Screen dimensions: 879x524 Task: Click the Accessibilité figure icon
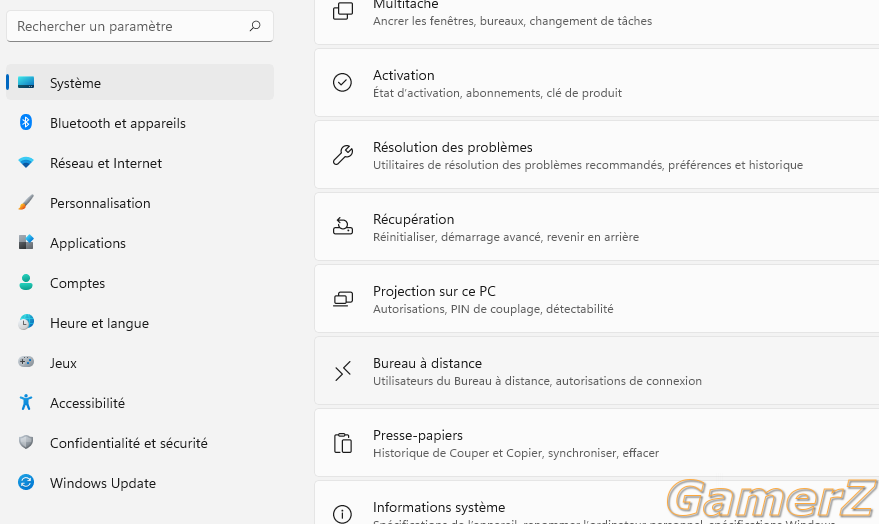26,402
